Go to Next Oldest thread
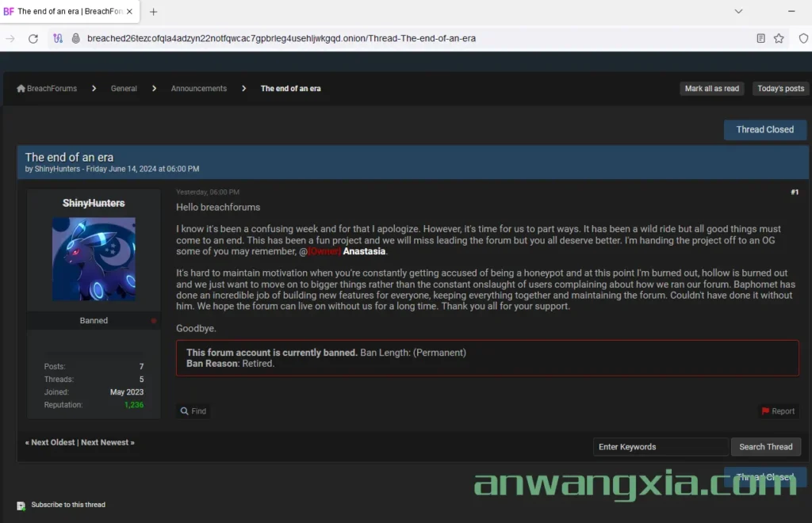 click(x=53, y=442)
